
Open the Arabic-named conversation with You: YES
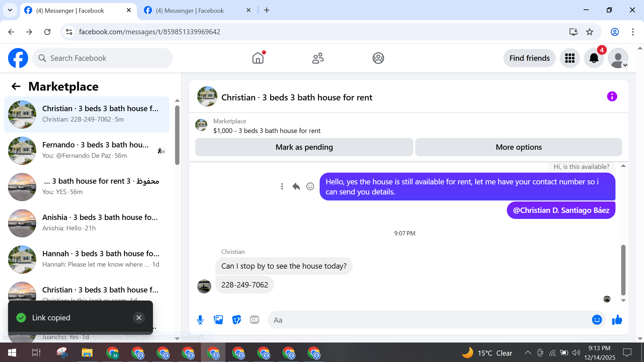tap(87, 187)
